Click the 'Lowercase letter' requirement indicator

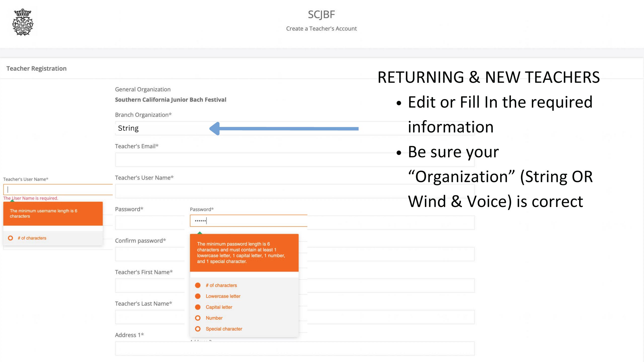[198, 296]
